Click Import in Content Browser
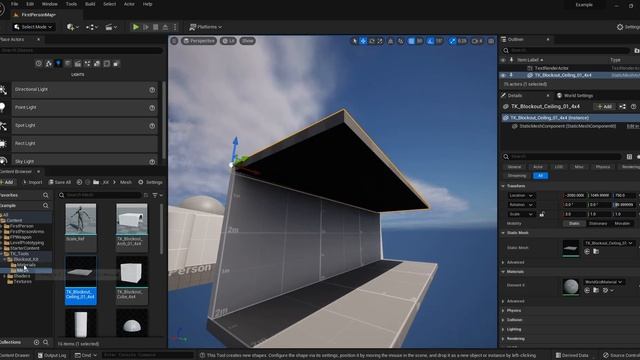Screen dimensions: 640x360 [x=32, y=182]
